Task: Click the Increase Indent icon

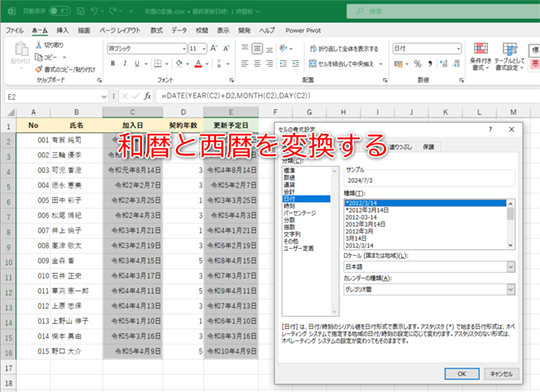Action: [295, 63]
